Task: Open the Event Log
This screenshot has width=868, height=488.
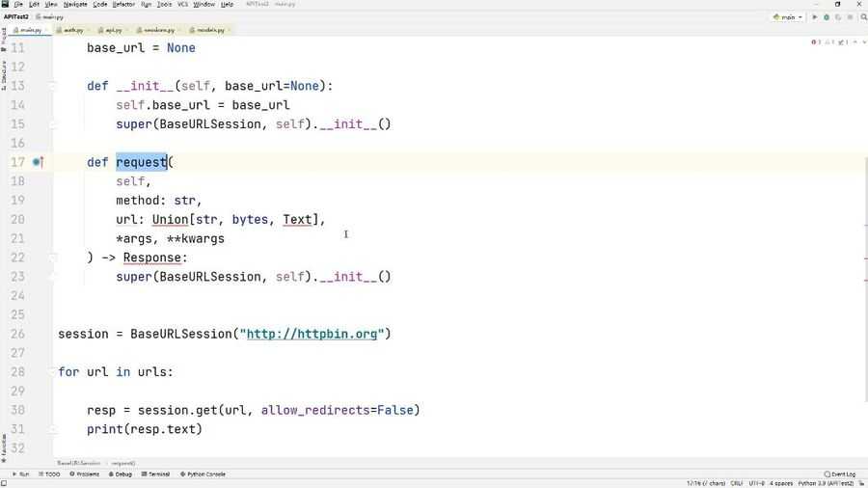Action: coord(840,474)
